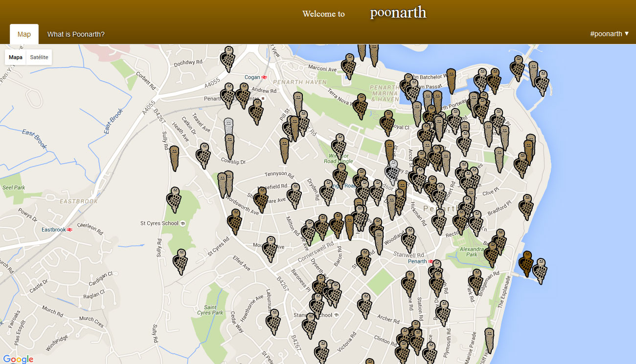Select the marker on Station Rd
This screenshot has height=364, width=636.
coord(409,284)
